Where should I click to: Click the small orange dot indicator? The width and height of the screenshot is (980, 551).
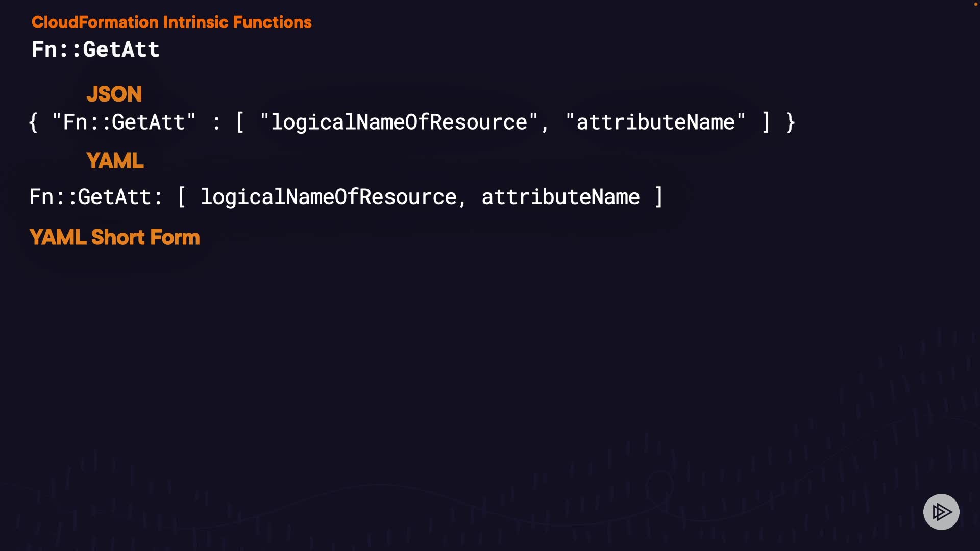975,4
